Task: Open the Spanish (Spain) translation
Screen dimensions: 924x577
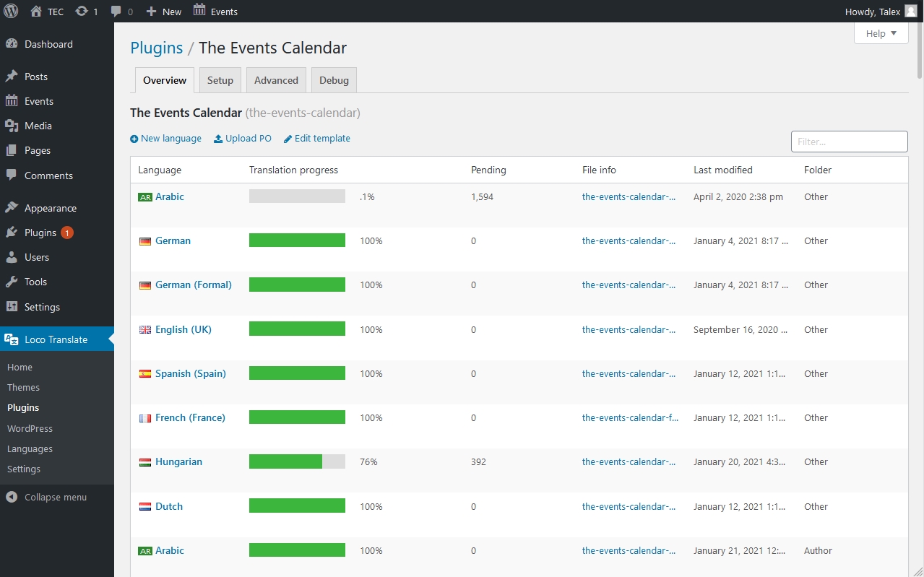Action: coord(191,374)
